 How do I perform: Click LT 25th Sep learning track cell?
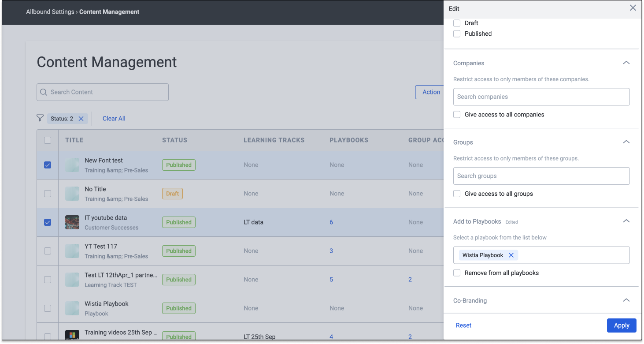tap(259, 337)
